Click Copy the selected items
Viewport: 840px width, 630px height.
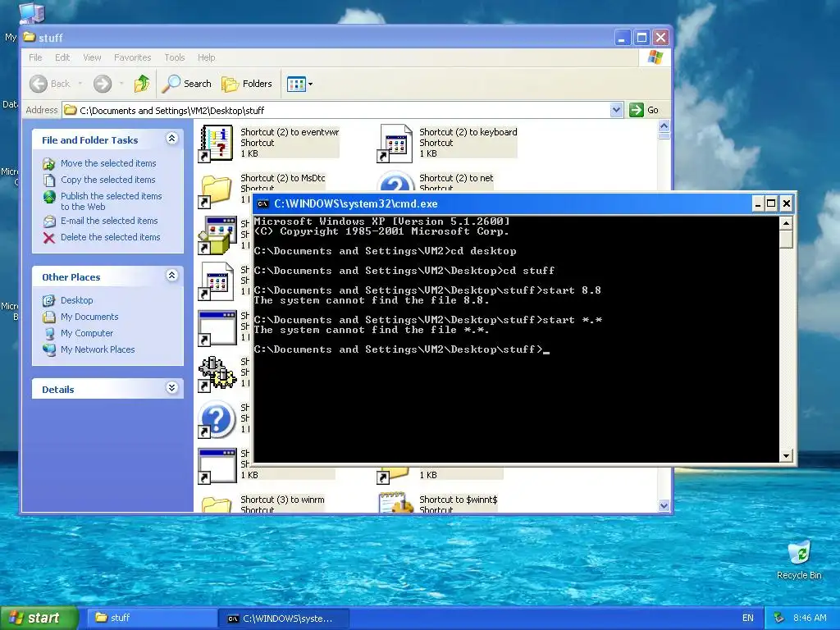(x=107, y=180)
